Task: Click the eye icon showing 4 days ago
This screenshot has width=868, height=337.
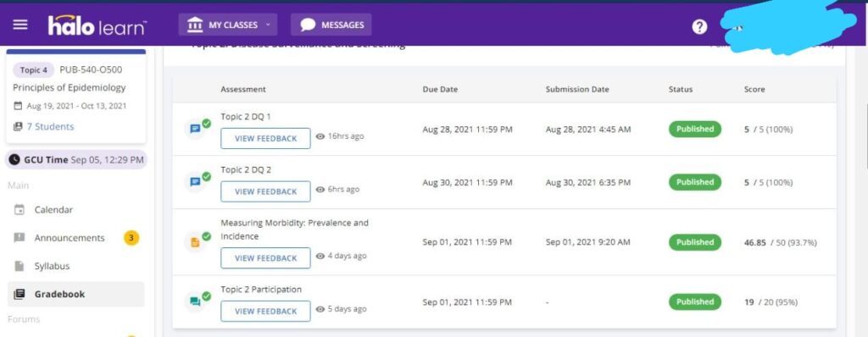Action: [x=320, y=256]
